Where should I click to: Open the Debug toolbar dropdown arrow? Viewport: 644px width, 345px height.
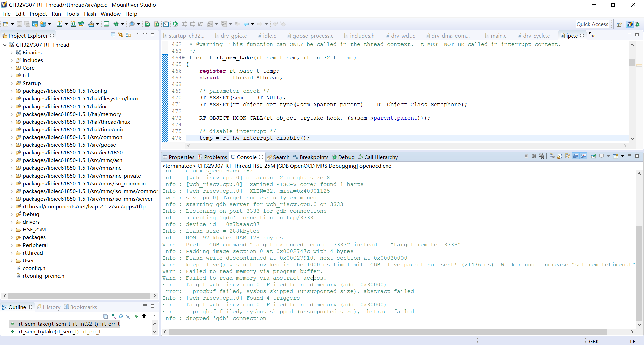pos(123,24)
